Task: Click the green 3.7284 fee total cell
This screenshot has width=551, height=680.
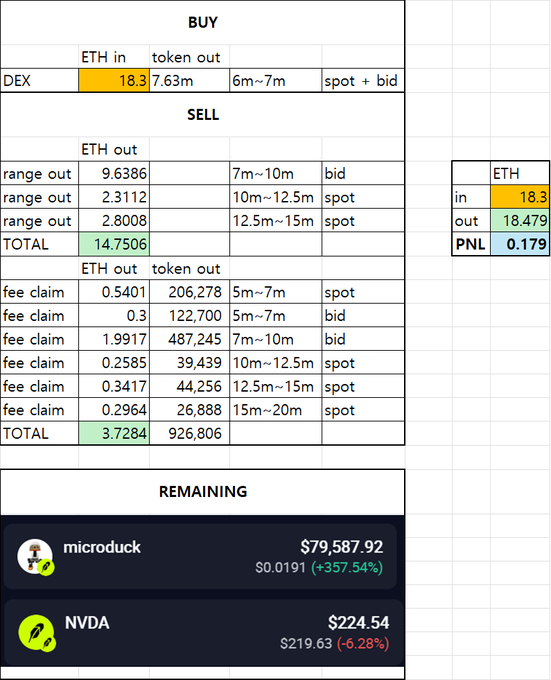Action: pyautogui.click(x=114, y=433)
